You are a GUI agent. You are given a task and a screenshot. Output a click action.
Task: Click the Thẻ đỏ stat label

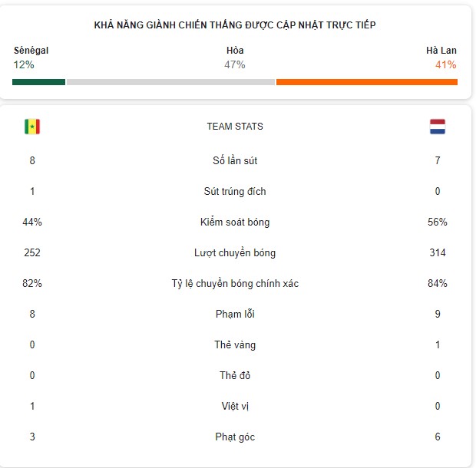coord(235,375)
